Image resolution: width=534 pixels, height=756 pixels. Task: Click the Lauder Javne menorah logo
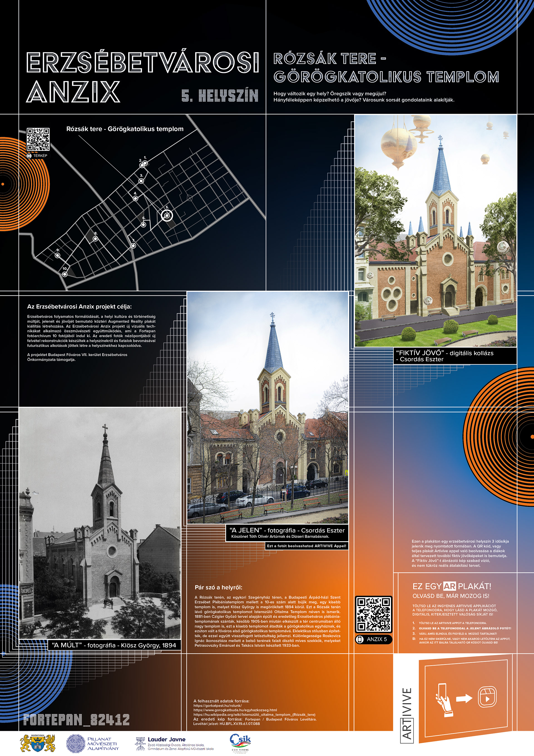click(x=140, y=744)
